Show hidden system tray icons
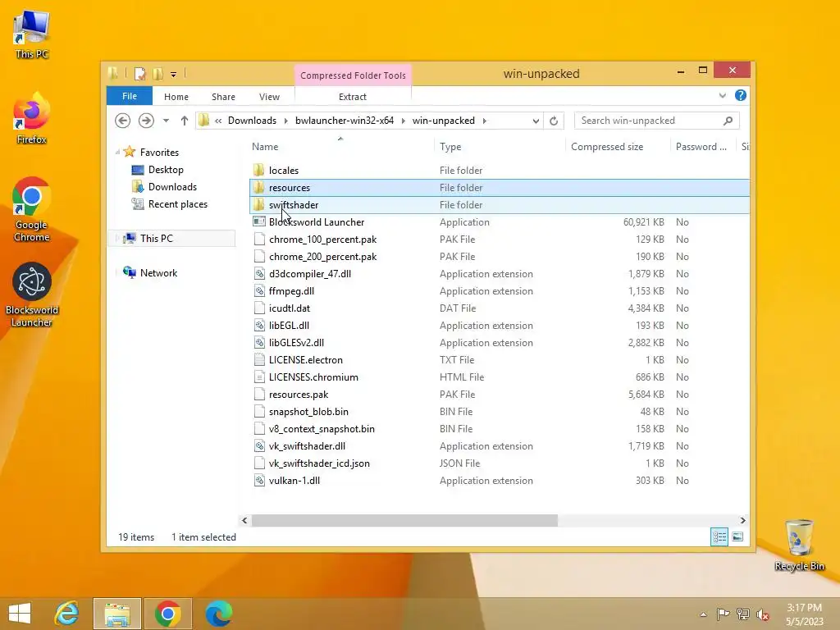Image resolution: width=840 pixels, height=630 pixels. pyautogui.click(x=703, y=614)
